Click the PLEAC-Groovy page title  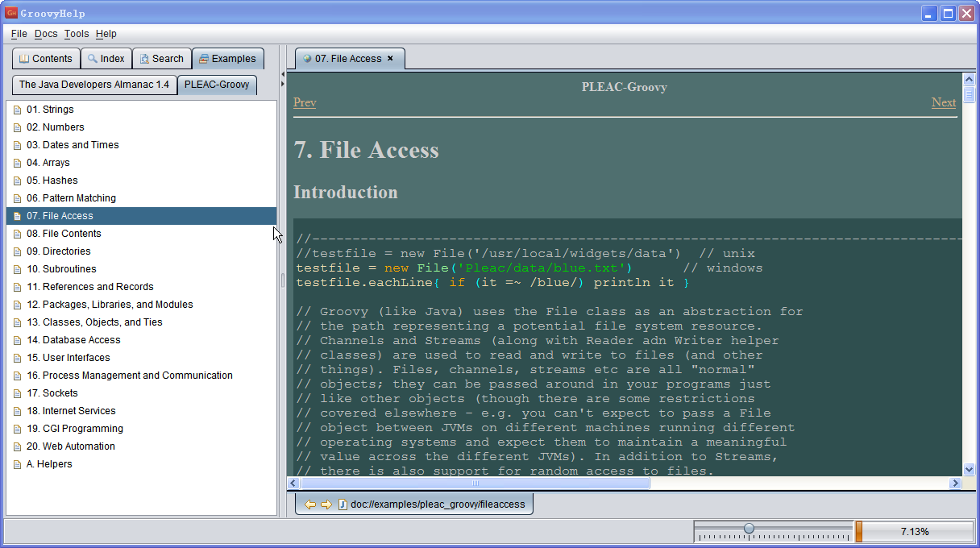pyautogui.click(x=625, y=87)
